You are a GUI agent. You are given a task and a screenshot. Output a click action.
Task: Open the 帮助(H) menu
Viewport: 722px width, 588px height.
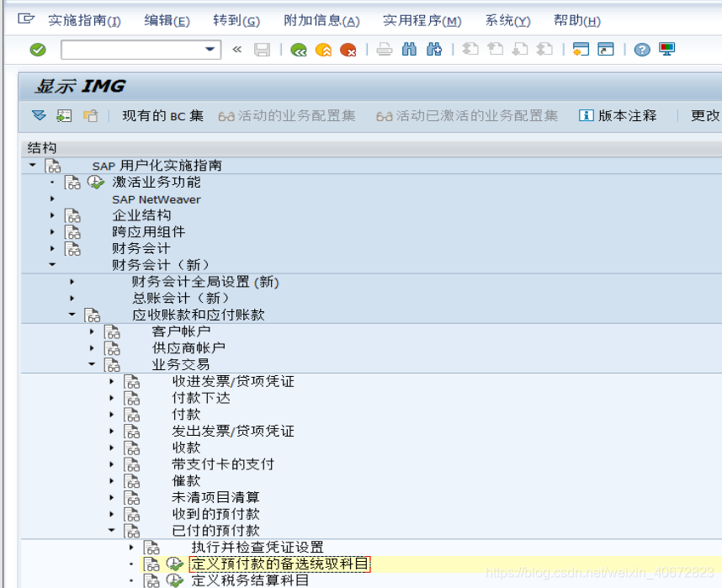[x=577, y=21]
